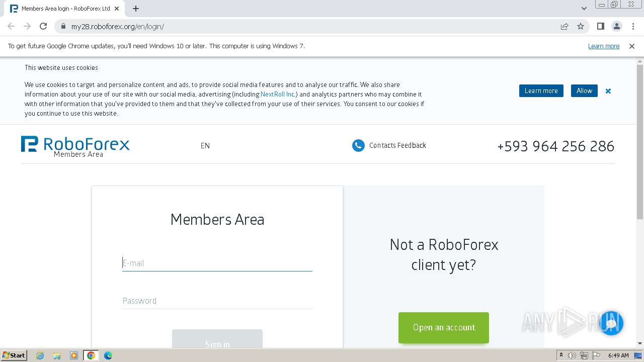
Task: Toggle the browser side panel icon
Action: pyautogui.click(x=600, y=26)
